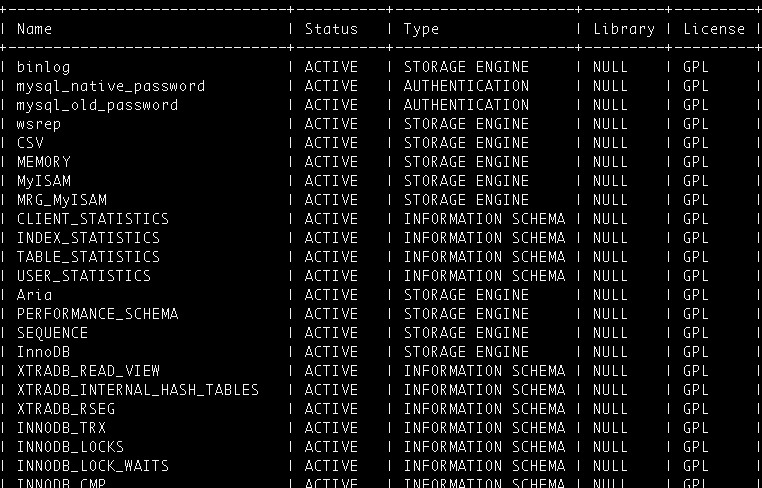Click the Name column header
This screenshot has height=488, width=762.
tap(34, 29)
